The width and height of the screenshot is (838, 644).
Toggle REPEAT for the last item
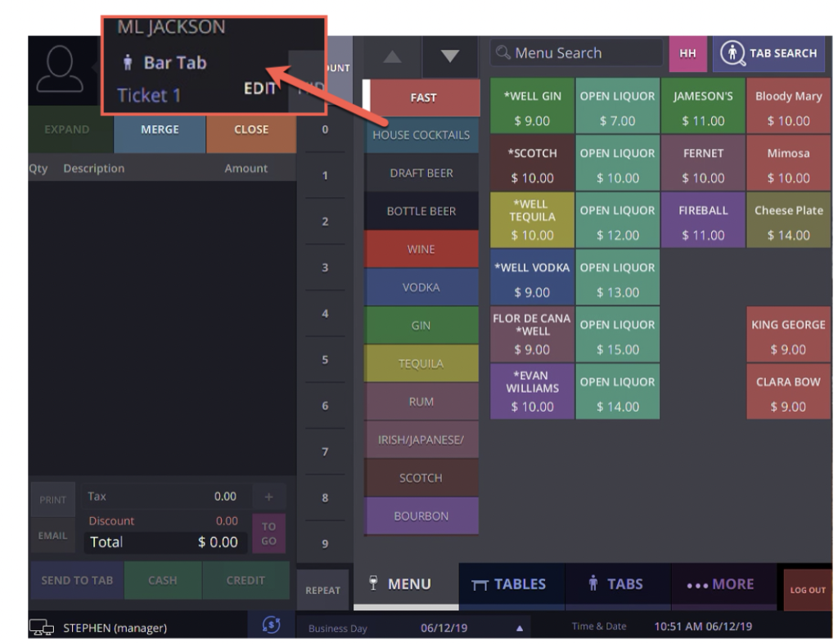pyautogui.click(x=323, y=588)
